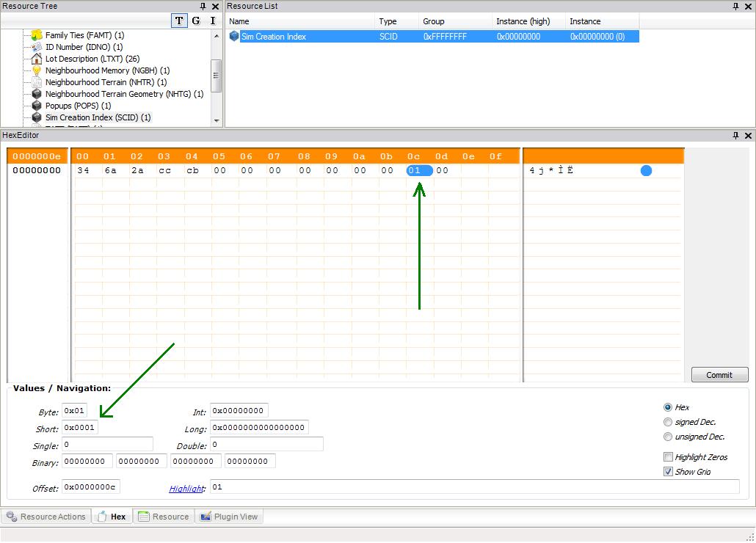756x543 pixels.
Task: Click the Offset input field
Action: pyautogui.click(x=91, y=487)
